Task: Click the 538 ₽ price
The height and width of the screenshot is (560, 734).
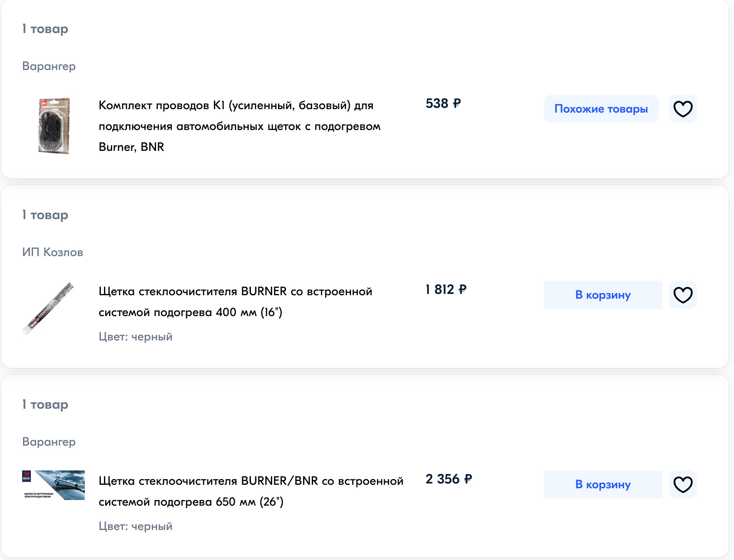Action: (x=443, y=103)
